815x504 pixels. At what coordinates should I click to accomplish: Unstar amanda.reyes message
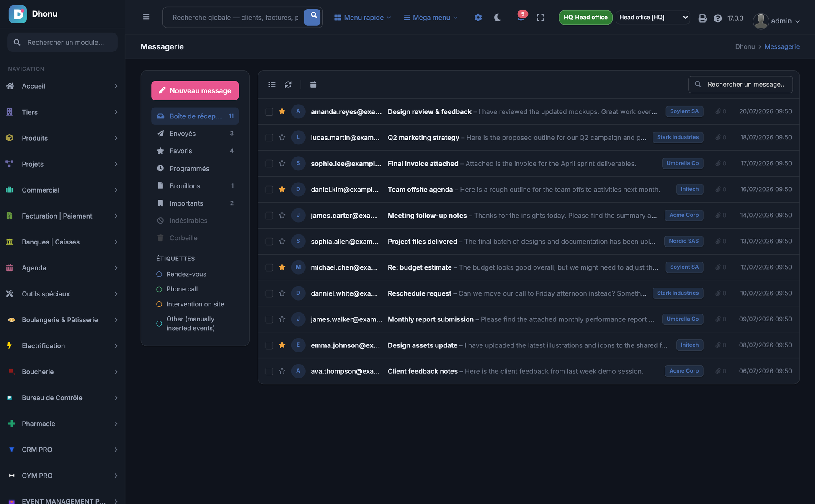pyautogui.click(x=282, y=111)
